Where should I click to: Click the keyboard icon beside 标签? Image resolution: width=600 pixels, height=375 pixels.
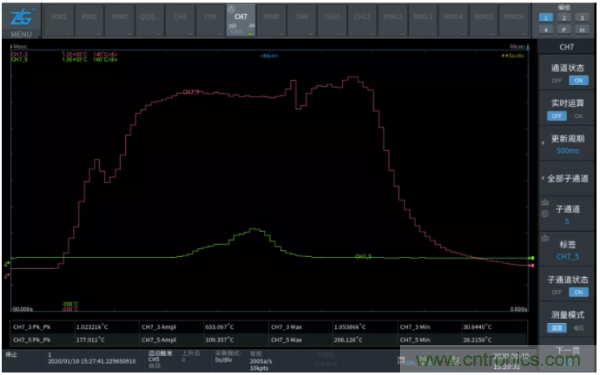pyautogui.click(x=545, y=238)
